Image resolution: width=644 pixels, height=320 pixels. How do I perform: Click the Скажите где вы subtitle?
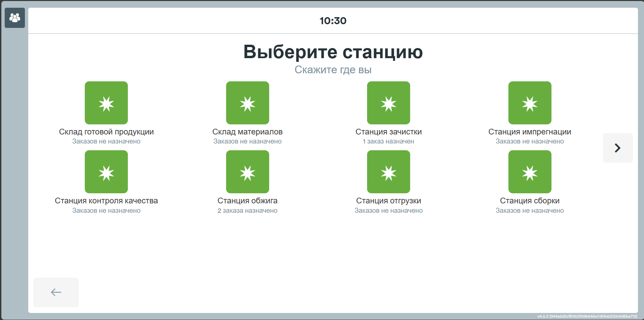[333, 70]
